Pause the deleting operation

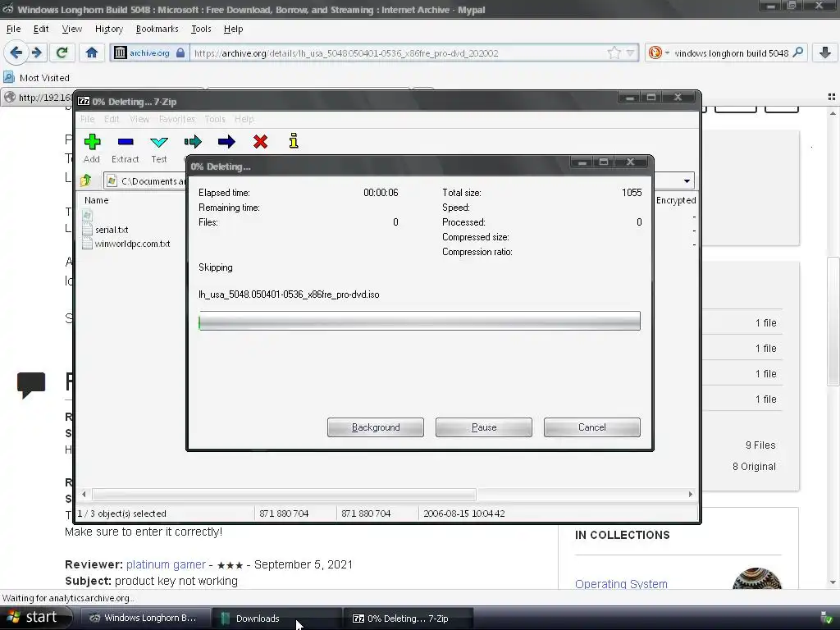[x=484, y=427]
